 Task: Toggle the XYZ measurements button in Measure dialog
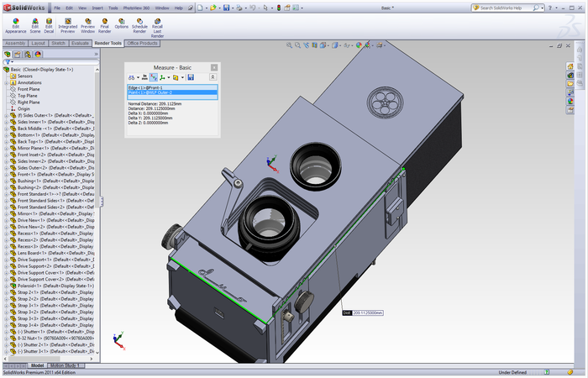pos(154,77)
